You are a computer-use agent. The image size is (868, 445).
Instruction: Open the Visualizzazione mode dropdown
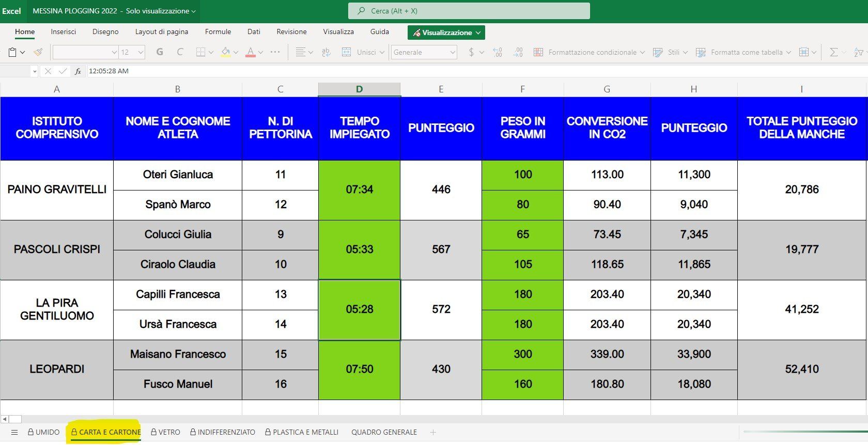(x=446, y=33)
